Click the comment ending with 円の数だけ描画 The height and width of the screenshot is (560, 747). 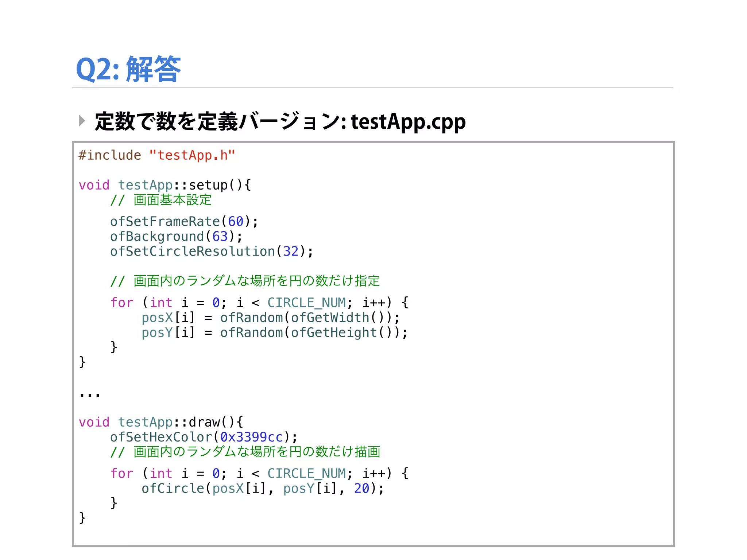[245, 452]
